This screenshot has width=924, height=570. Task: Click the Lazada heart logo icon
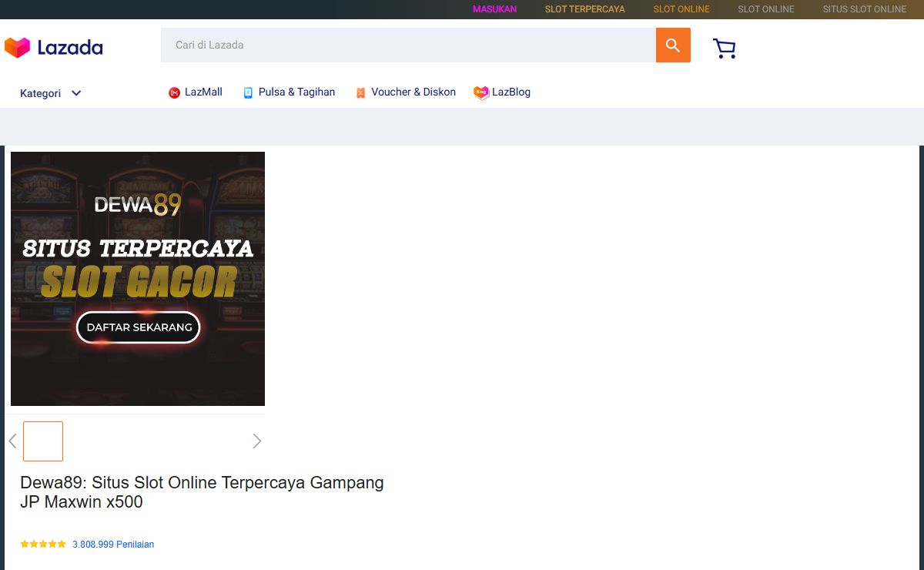point(17,48)
